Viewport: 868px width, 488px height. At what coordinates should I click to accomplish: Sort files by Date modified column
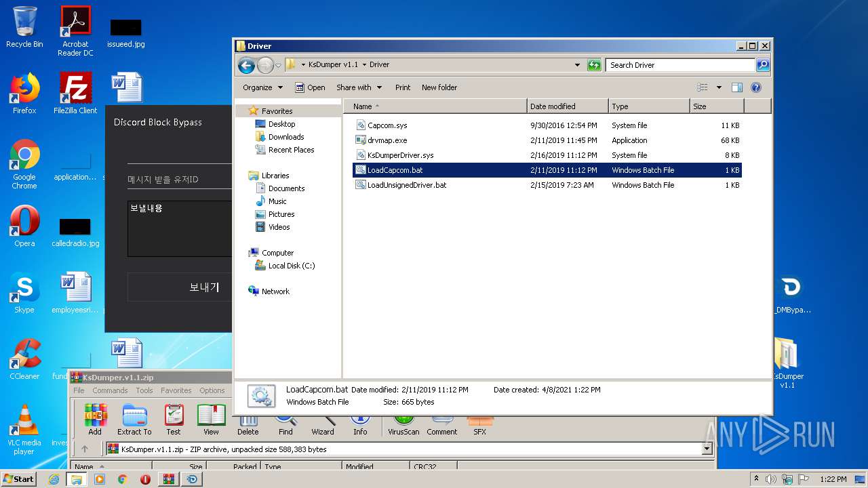(568, 106)
